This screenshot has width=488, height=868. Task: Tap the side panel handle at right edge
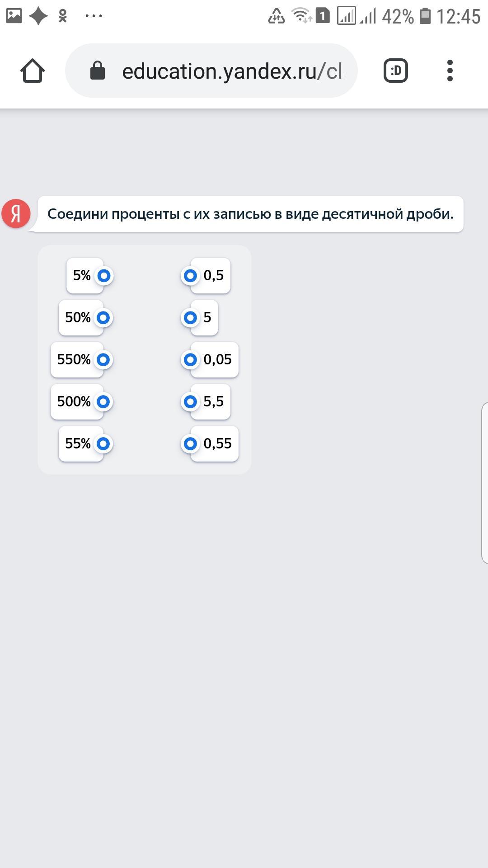(484, 483)
